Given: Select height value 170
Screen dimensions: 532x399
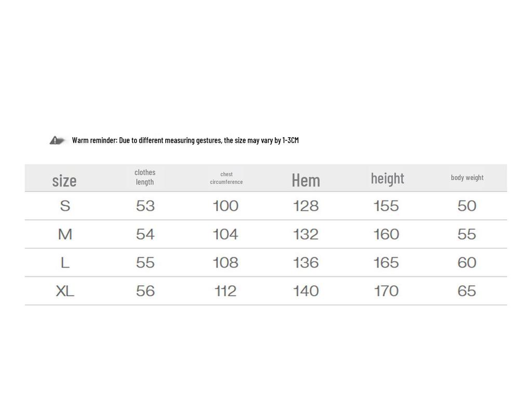Looking at the screenshot, I should pos(386,291).
